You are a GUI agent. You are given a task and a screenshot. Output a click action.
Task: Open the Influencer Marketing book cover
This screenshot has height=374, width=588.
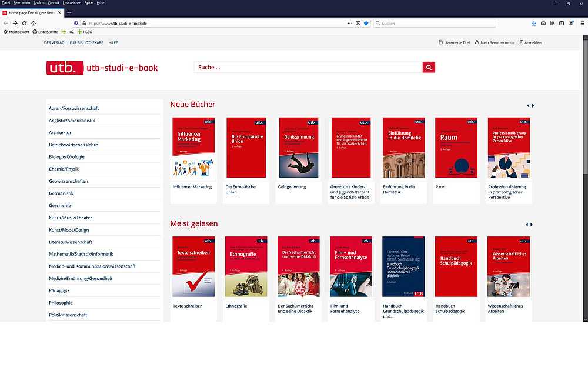[193, 148]
